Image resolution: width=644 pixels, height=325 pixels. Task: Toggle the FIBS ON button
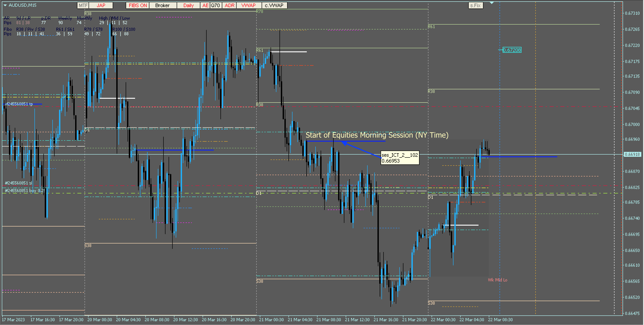(138, 6)
